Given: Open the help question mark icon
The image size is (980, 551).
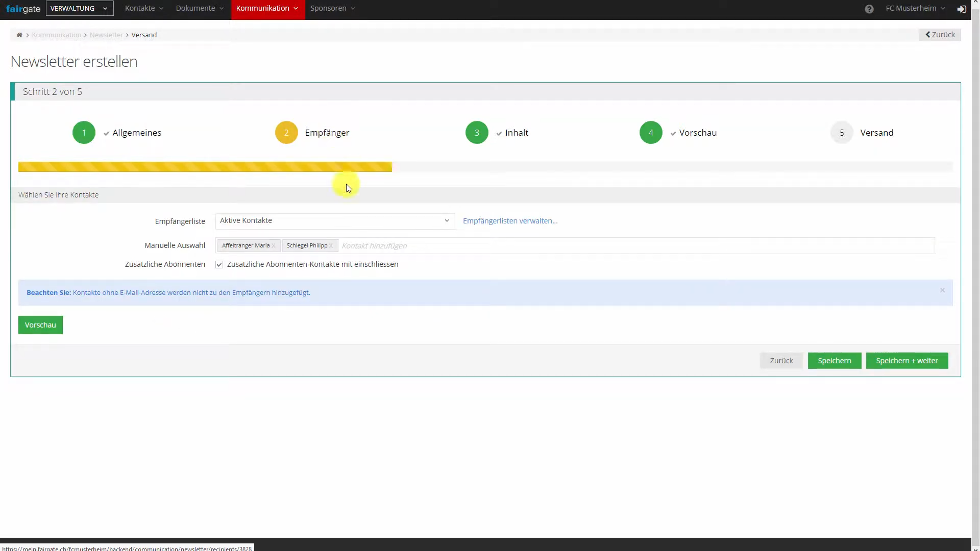Looking at the screenshot, I should click(x=869, y=9).
